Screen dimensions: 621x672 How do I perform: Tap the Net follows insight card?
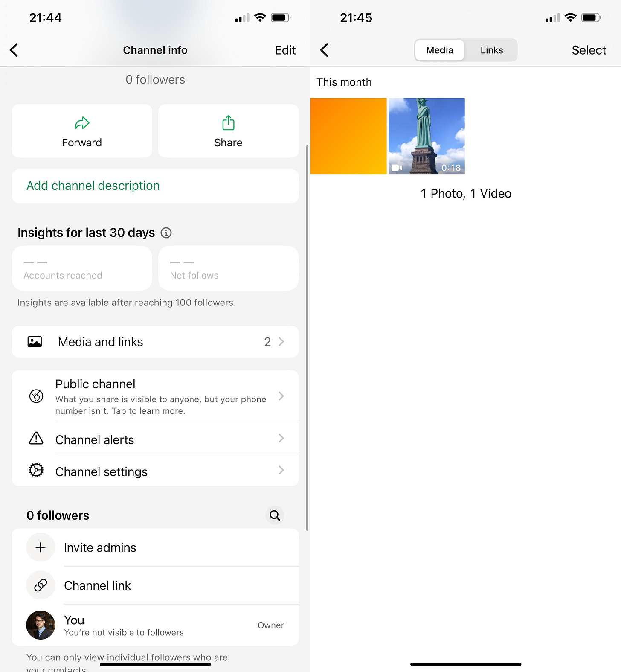[x=228, y=268]
